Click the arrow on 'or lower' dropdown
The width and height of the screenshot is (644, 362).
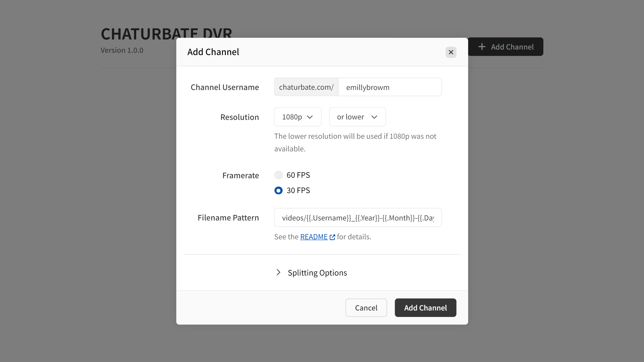(374, 117)
